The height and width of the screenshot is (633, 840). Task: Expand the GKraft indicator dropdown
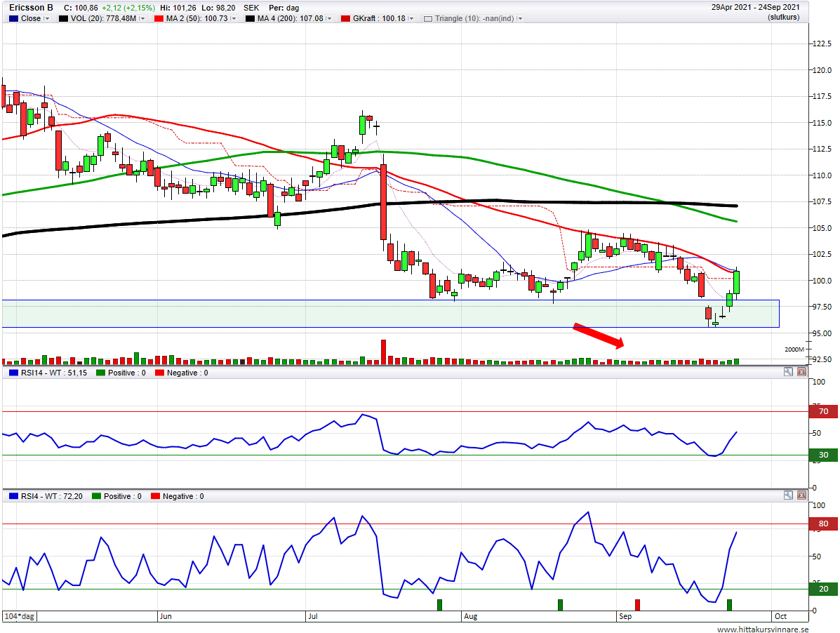pos(411,18)
